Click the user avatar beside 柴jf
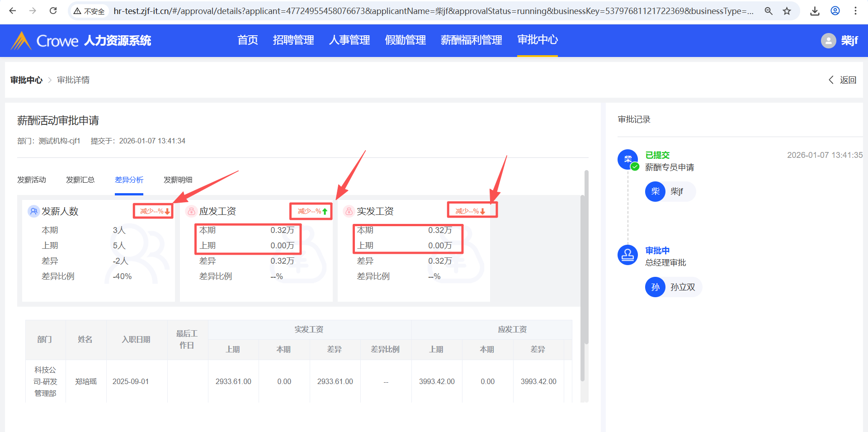 [x=828, y=41]
